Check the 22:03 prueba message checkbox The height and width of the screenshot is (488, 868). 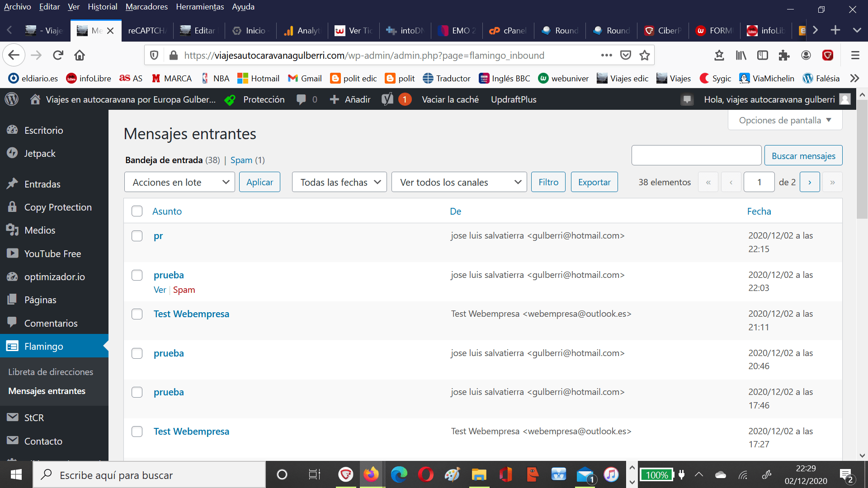tap(137, 275)
